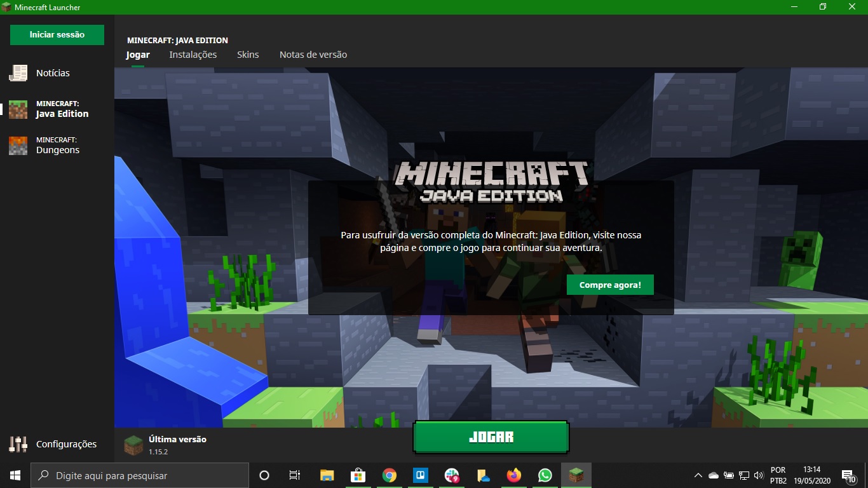The width and height of the screenshot is (868, 488).
Task: Switch to the Instalações tab
Action: click(x=193, y=55)
